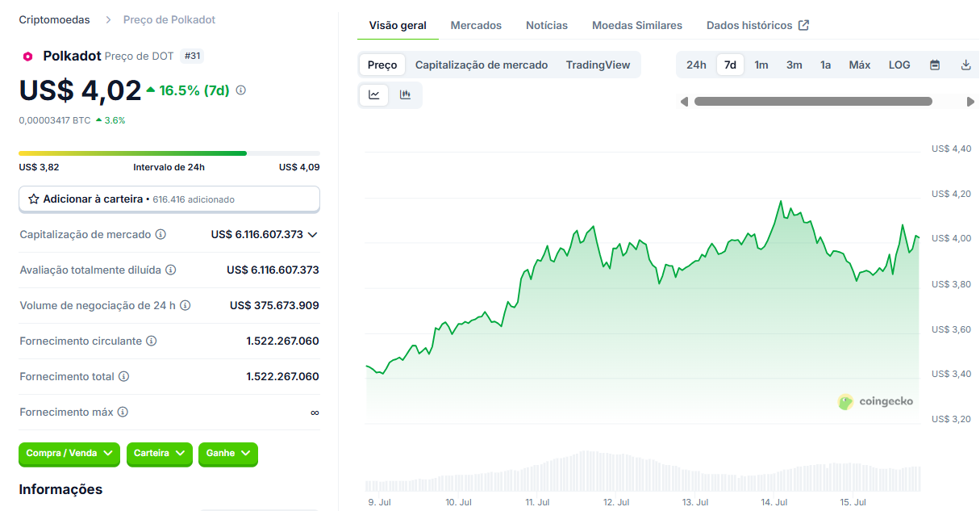Set chart range to 7d
This screenshot has width=980, height=511.
730,65
